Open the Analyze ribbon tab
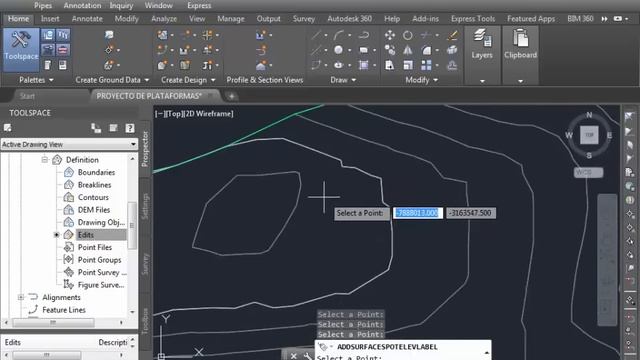 click(164, 19)
